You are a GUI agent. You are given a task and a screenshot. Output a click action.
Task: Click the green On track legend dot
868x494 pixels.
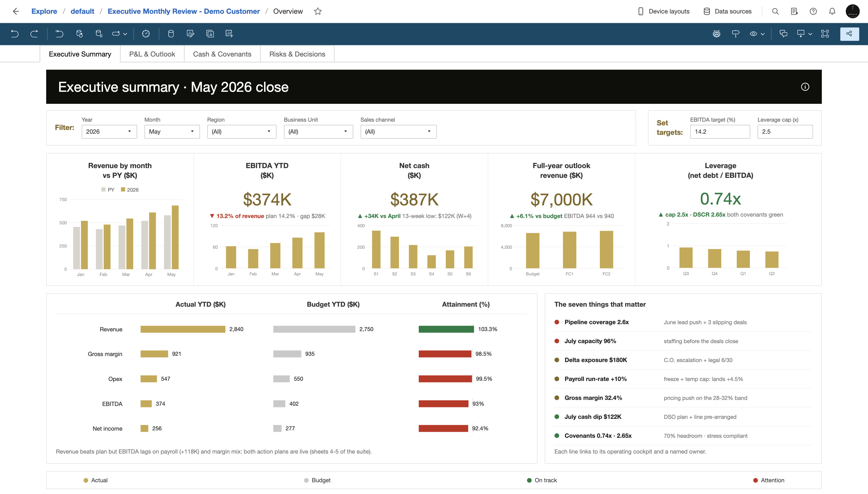pyautogui.click(x=529, y=480)
